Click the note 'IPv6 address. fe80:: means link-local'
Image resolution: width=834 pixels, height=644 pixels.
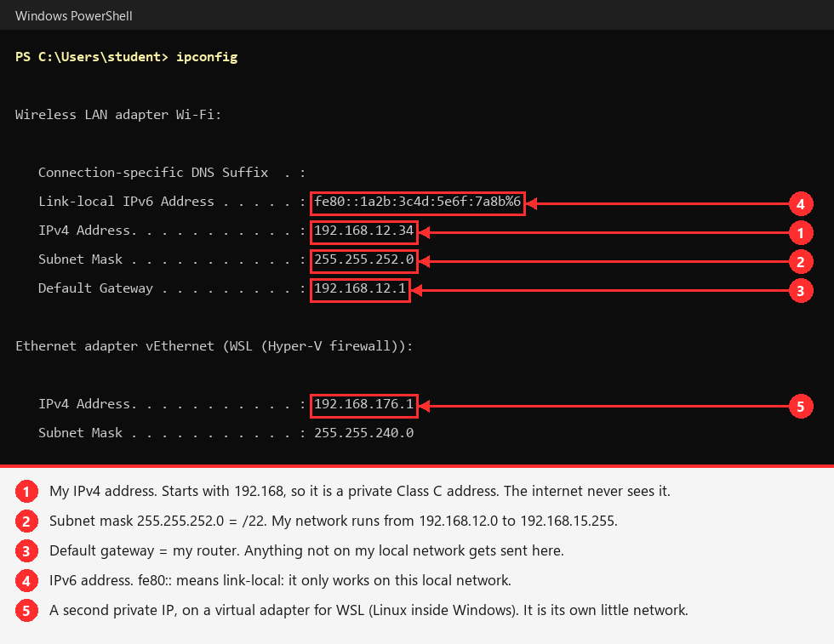coord(280,580)
